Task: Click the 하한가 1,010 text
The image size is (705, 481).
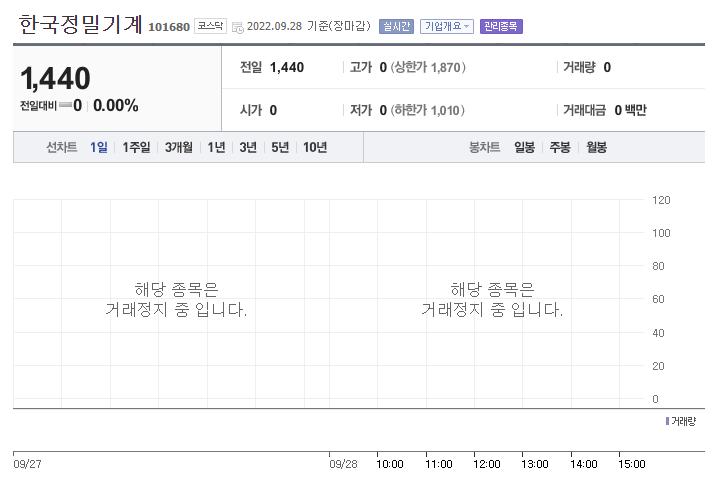Action: 428,110
